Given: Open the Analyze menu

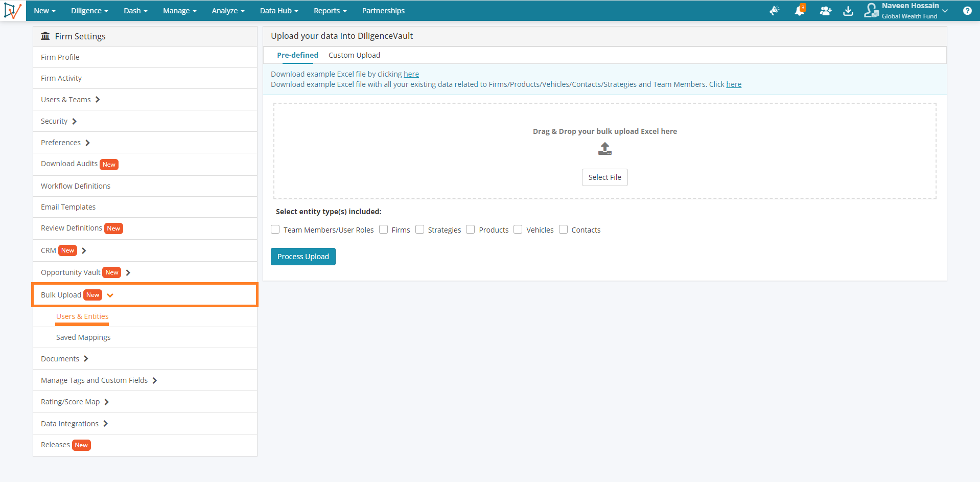Looking at the screenshot, I should 228,11.
